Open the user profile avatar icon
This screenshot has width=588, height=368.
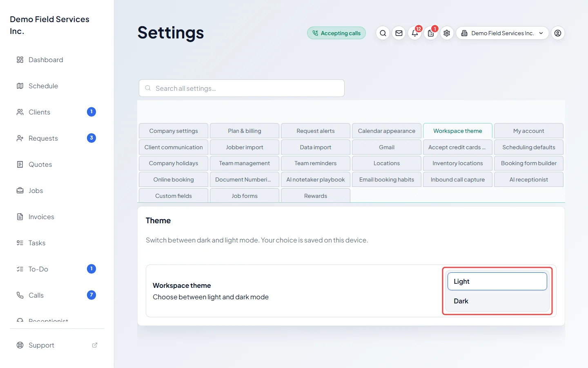[558, 33]
